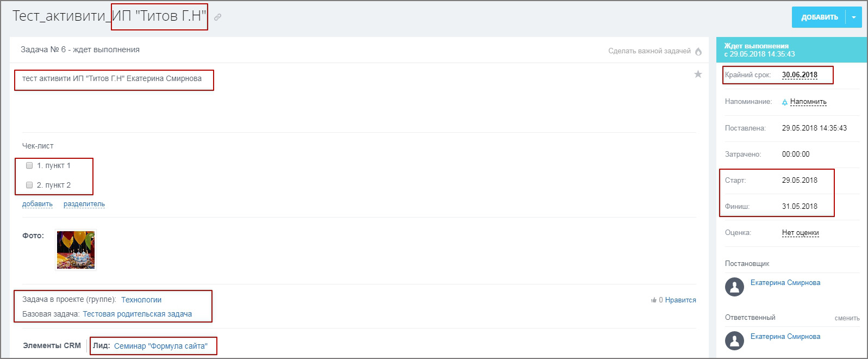Viewport: 868px width, 359px height.
Task: Click the "разделитель" checklist link
Action: (x=84, y=204)
